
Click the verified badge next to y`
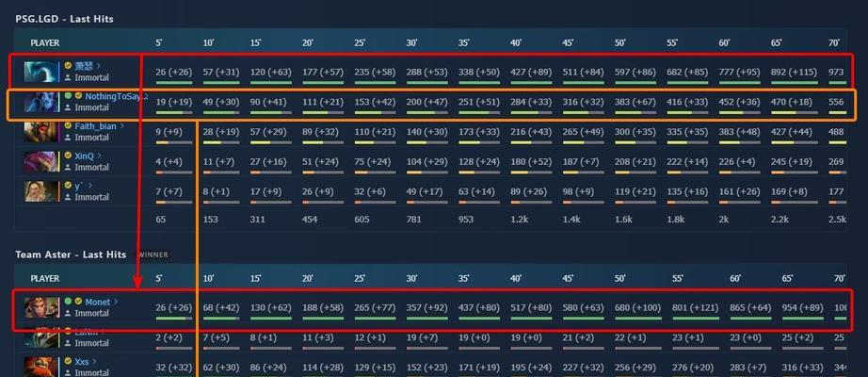68,186
